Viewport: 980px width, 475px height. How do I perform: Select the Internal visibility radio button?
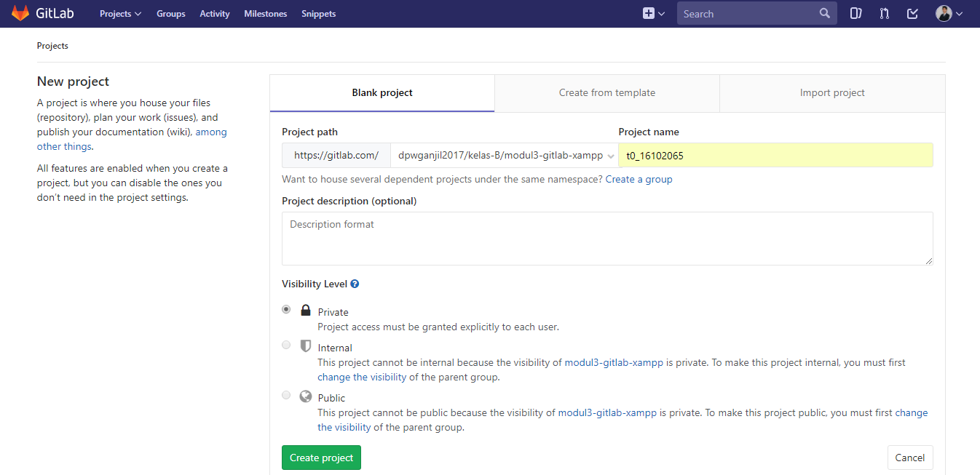[286, 345]
